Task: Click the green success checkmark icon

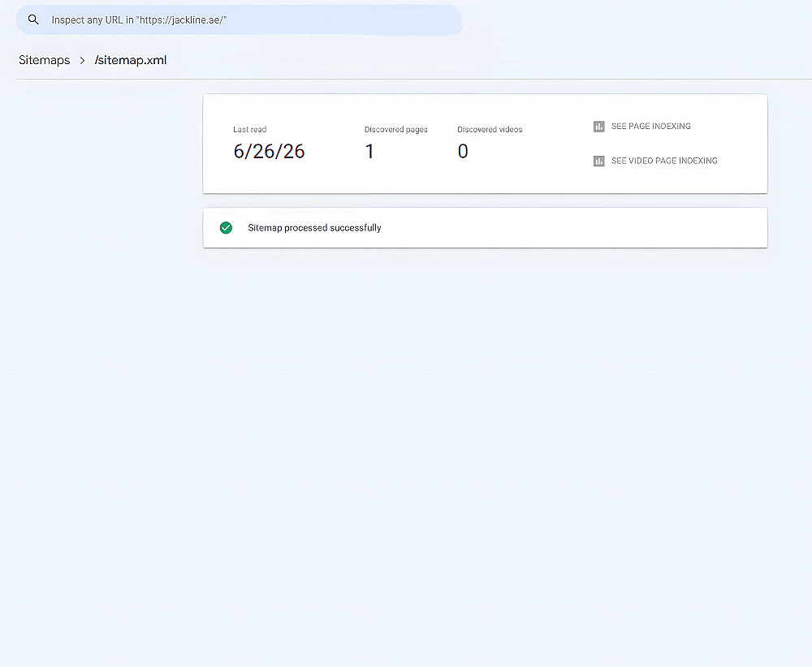Action: click(226, 228)
